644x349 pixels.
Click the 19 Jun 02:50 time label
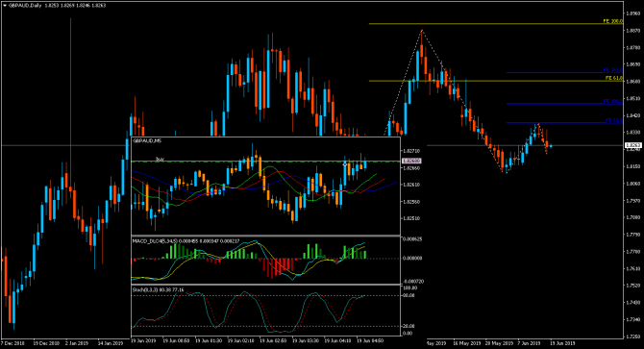point(273,340)
